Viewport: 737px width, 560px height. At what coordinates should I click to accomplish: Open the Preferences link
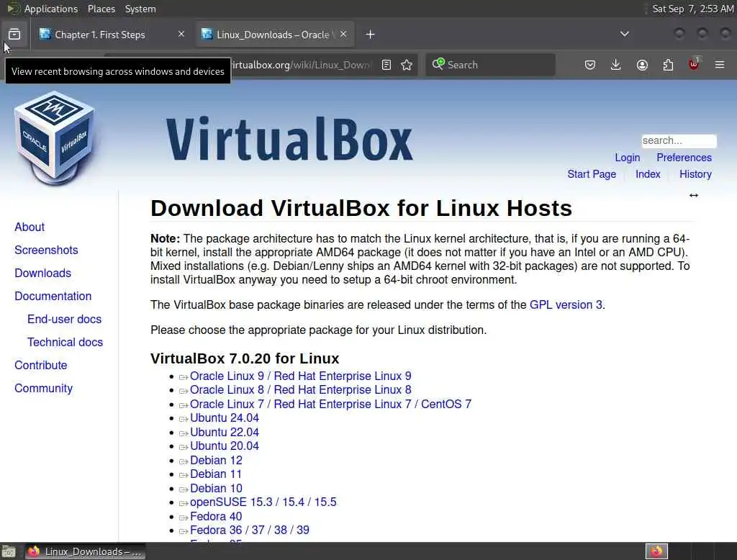click(684, 158)
